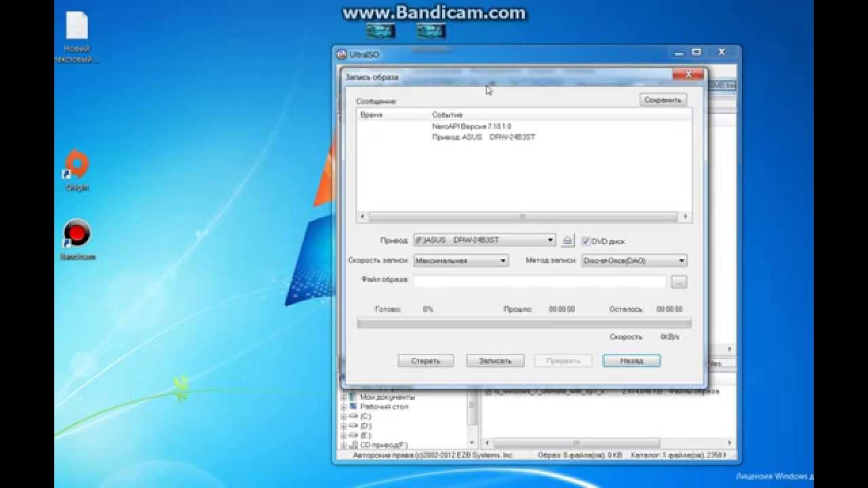
Task: Select Рабочий стол in the UltraISO tree
Action: [384, 407]
